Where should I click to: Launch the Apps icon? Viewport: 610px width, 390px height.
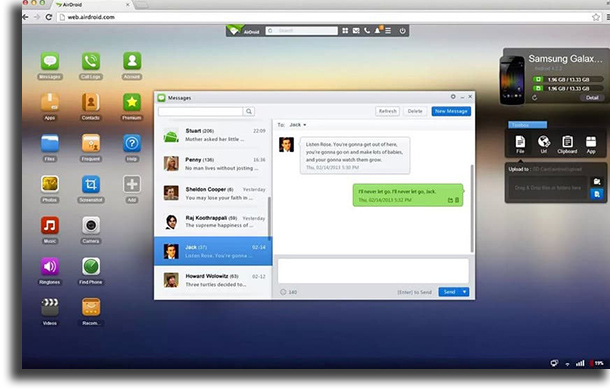[x=50, y=102]
